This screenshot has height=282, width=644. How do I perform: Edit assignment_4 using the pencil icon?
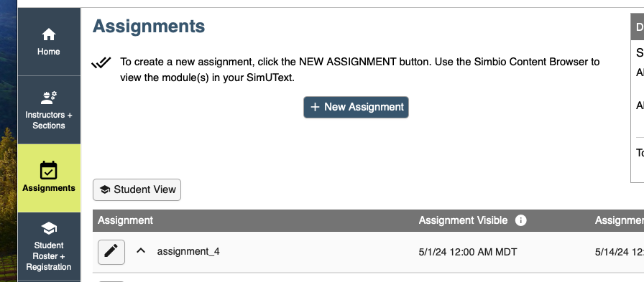111,252
